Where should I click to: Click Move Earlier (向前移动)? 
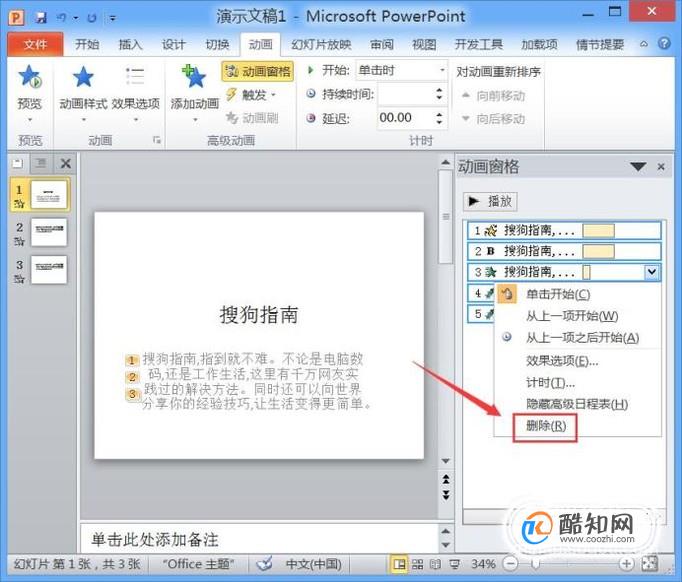point(493,95)
